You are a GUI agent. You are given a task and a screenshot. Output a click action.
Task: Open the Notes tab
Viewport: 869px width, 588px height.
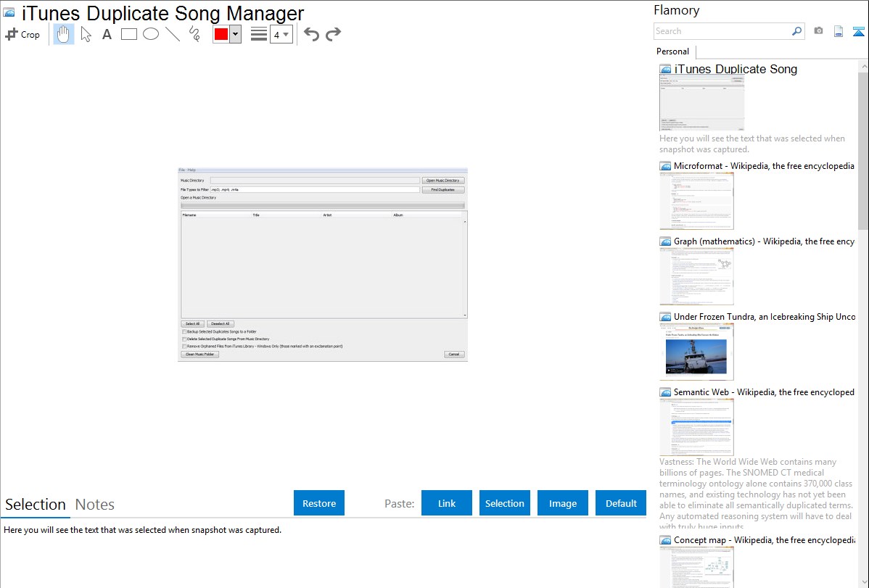pos(95,505)
